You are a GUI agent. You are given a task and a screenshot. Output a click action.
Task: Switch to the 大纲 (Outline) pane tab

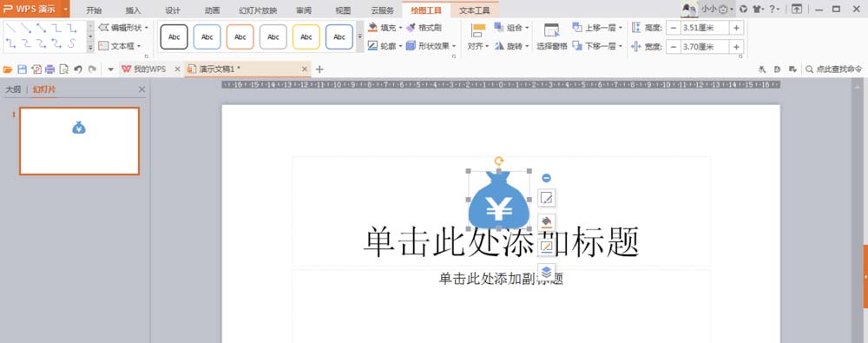pos(13,89)
